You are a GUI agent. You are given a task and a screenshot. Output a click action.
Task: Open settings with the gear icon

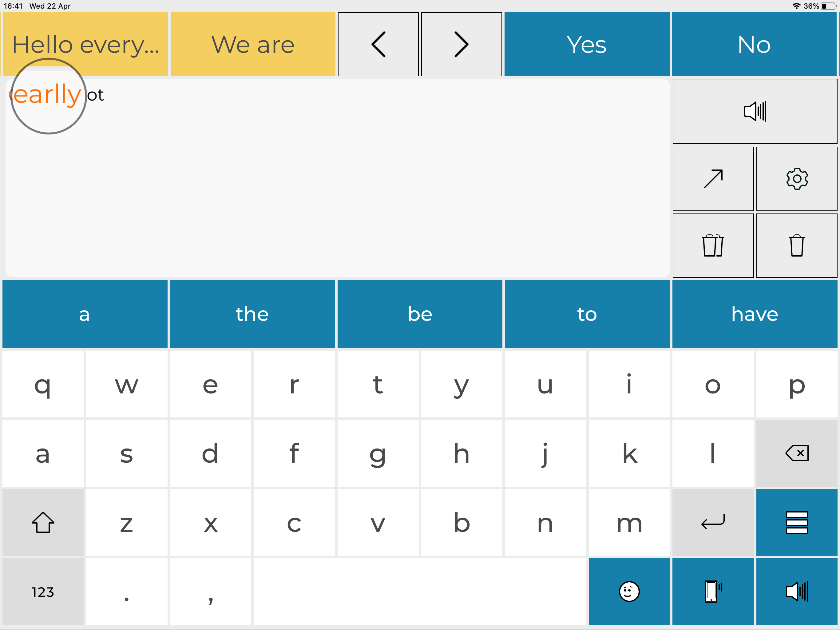(x=796, y=179)
